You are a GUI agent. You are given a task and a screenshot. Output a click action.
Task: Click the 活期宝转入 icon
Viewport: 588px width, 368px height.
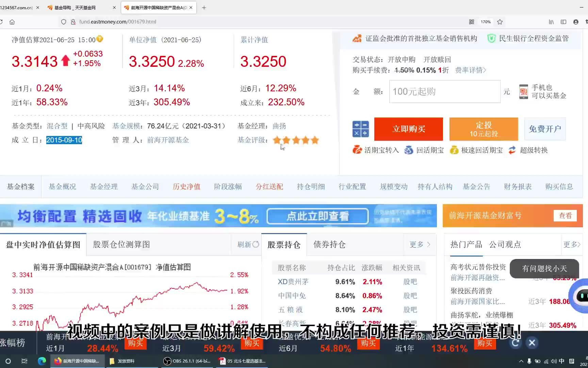[357, 150]
